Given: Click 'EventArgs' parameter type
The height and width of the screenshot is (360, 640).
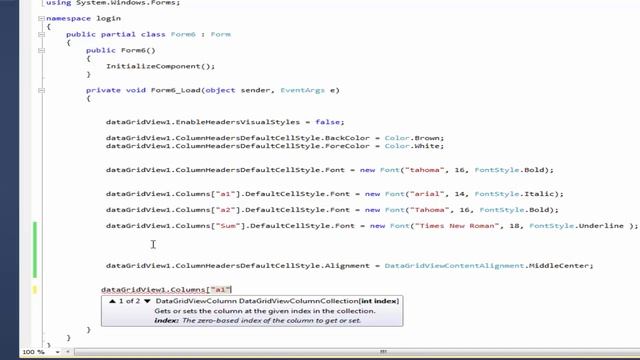Looking at the screenshot, I should coord(302,90).
